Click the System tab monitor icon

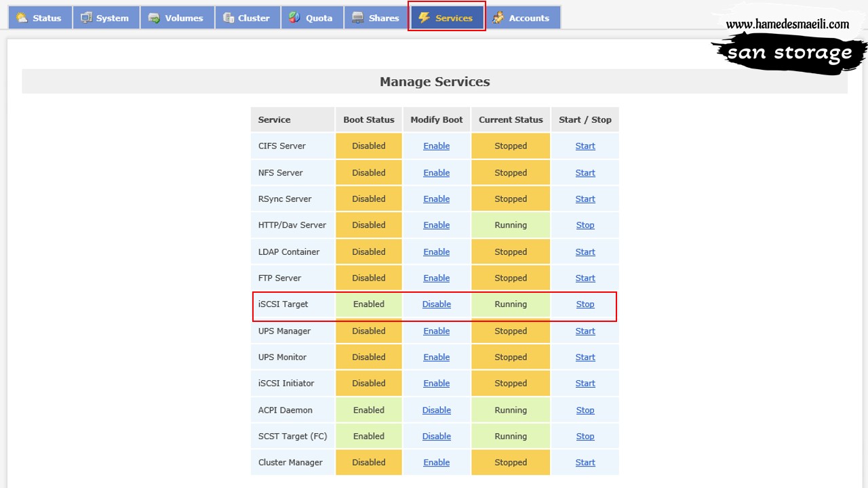point(86,18)
